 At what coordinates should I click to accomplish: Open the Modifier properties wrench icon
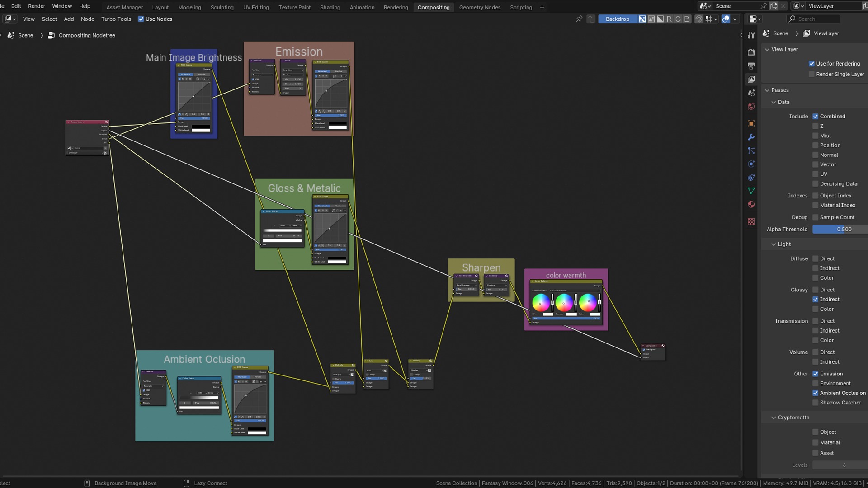(751, 137)
